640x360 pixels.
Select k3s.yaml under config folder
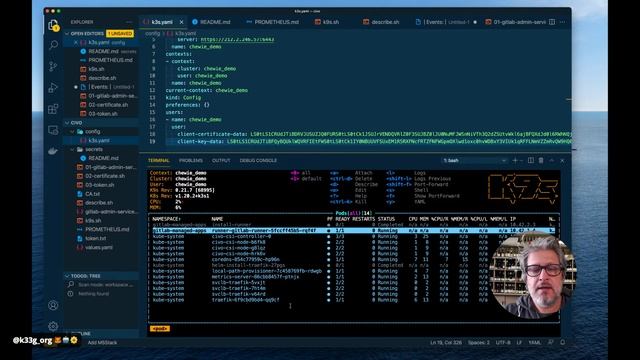pyautogui.click(x=101, y=140)
